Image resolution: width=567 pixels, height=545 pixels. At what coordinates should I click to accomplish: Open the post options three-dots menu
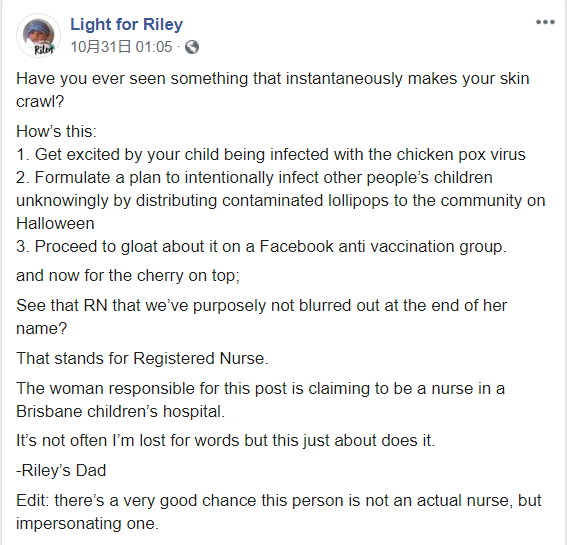coord(545,22)
